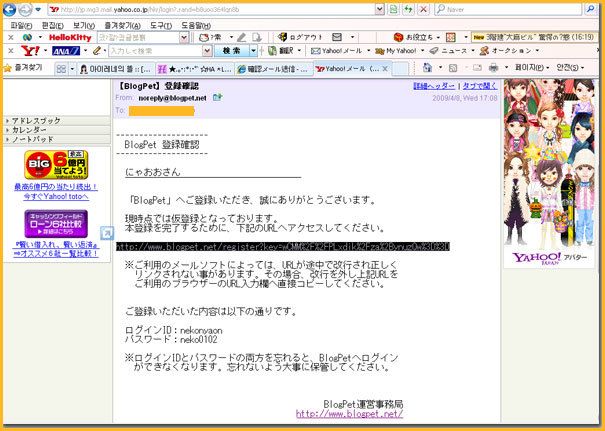
Task: Close the Yahoo toolbar with its X
Action: coord(10,51)
